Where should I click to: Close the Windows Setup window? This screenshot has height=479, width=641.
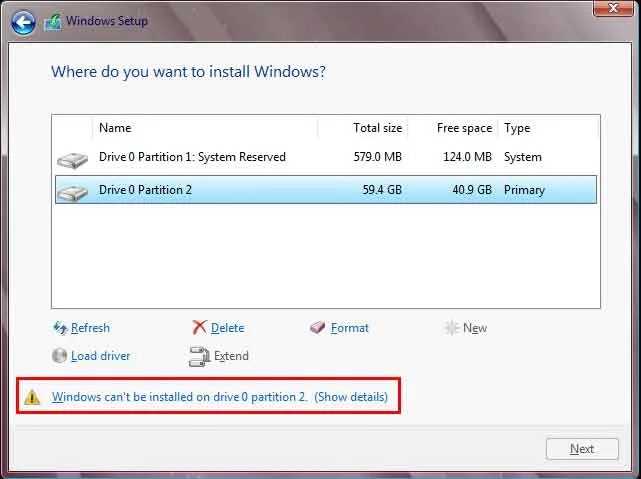point(613,8)
